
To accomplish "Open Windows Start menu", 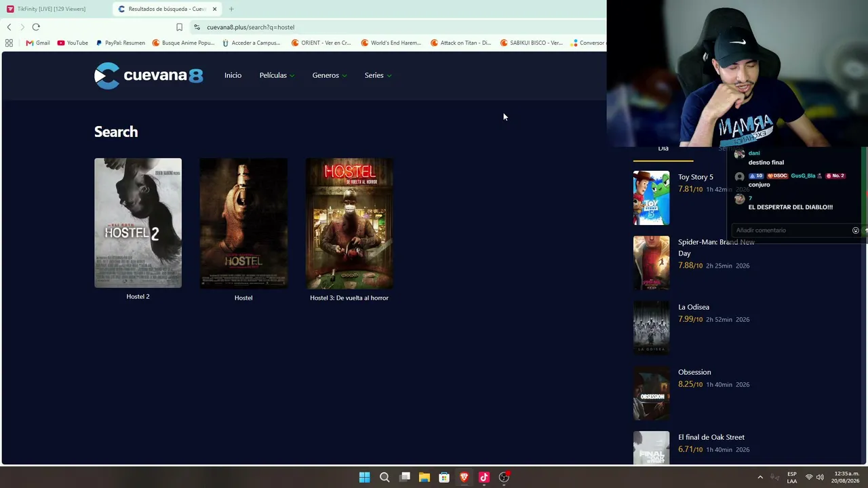I will pos(364,477).
